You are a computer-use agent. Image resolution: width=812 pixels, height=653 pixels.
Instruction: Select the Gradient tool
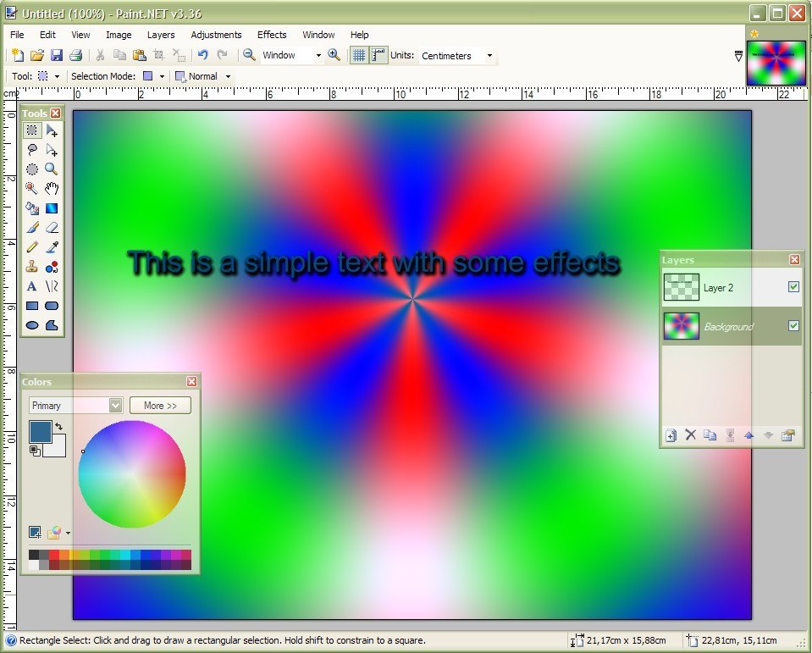tap(52, 208)
